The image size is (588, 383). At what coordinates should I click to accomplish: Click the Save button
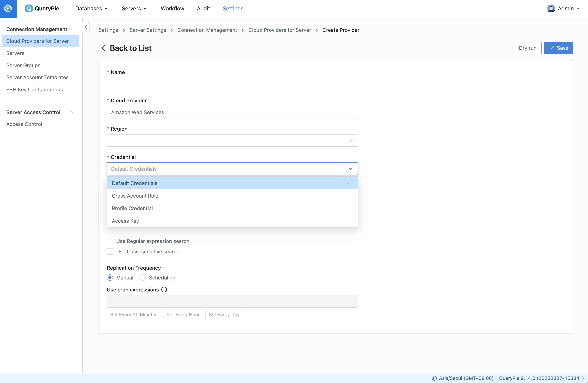[x=558, y=48]
